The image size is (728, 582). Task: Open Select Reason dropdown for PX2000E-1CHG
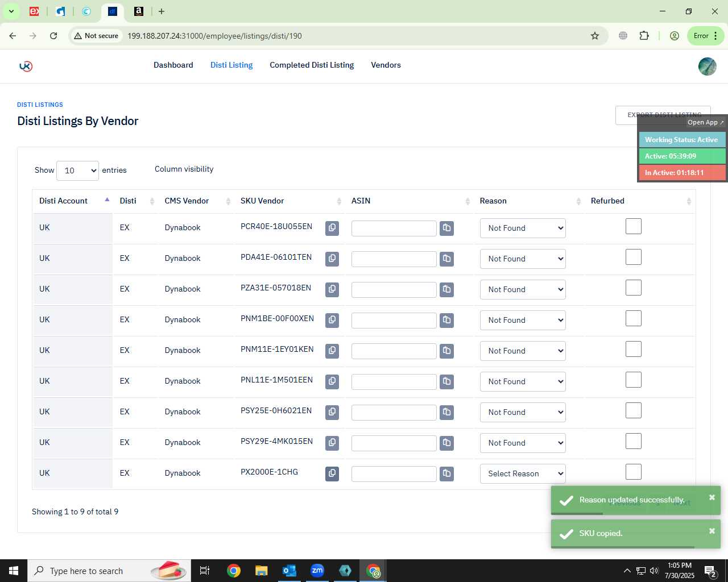tap(523, 473)
